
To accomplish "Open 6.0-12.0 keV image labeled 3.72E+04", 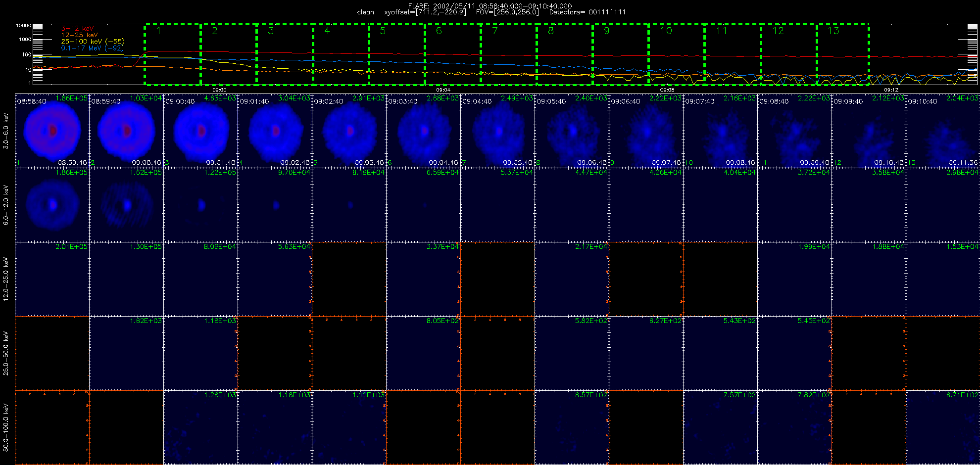I will click(x=795, y=205).
